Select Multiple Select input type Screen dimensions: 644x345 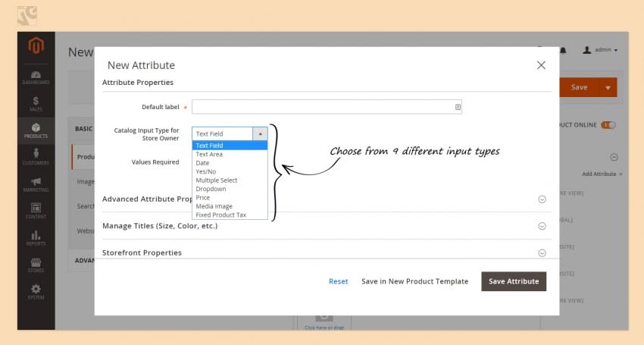(230, 180)
